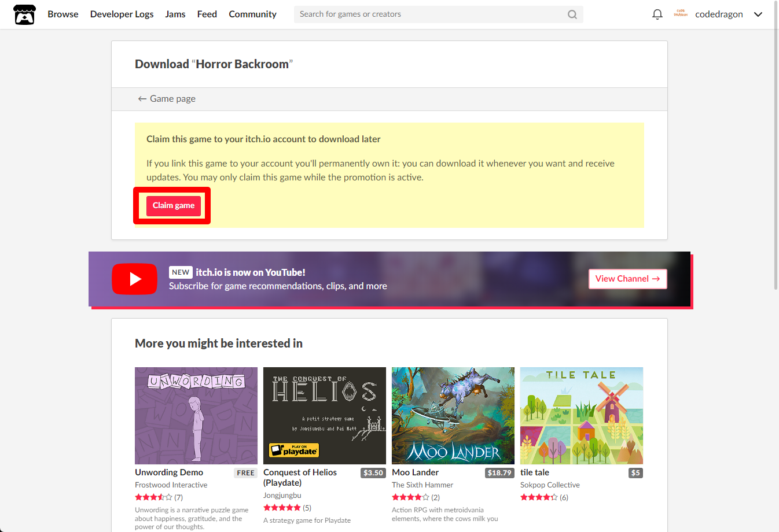Return to Game page link
This screenshot has height=532, width=779.
click(167, 99)
